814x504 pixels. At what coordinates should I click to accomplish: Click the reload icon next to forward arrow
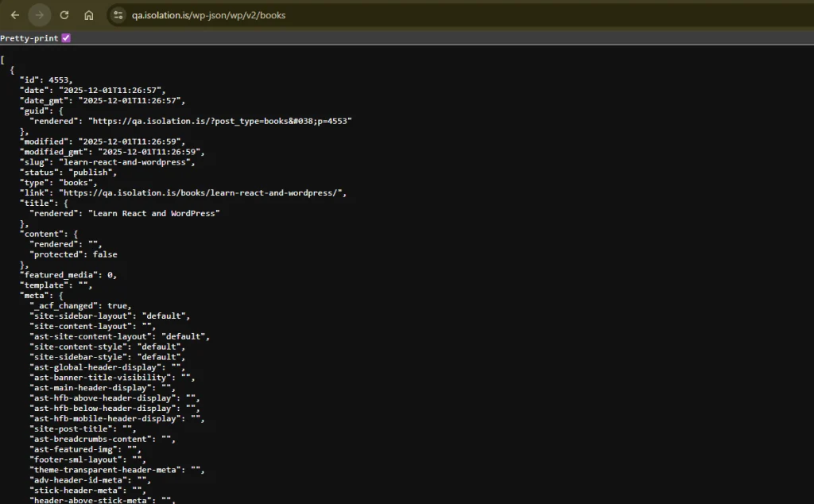click(65, 14)
